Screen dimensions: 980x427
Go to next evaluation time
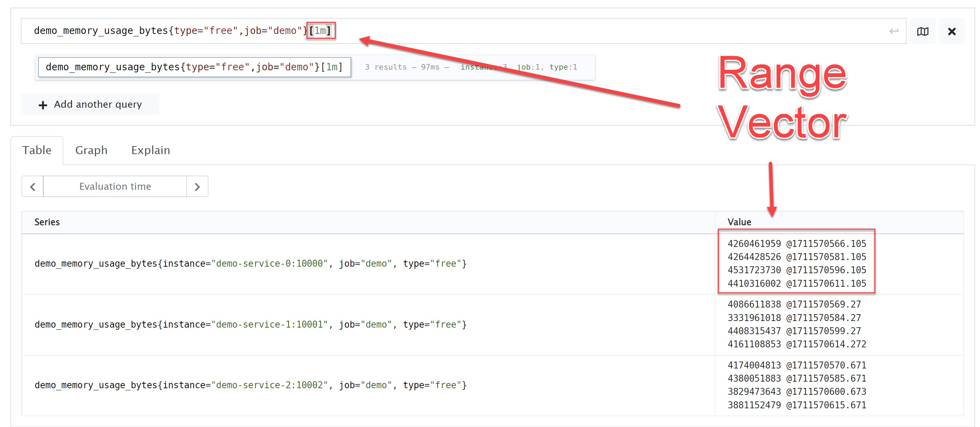click(x=197, y=186)
